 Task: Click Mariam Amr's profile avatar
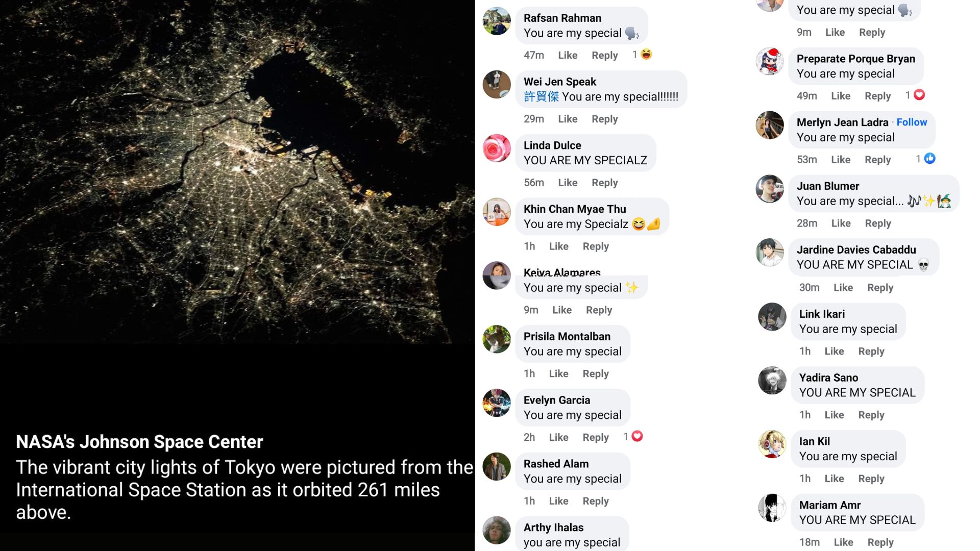point(772,508)
